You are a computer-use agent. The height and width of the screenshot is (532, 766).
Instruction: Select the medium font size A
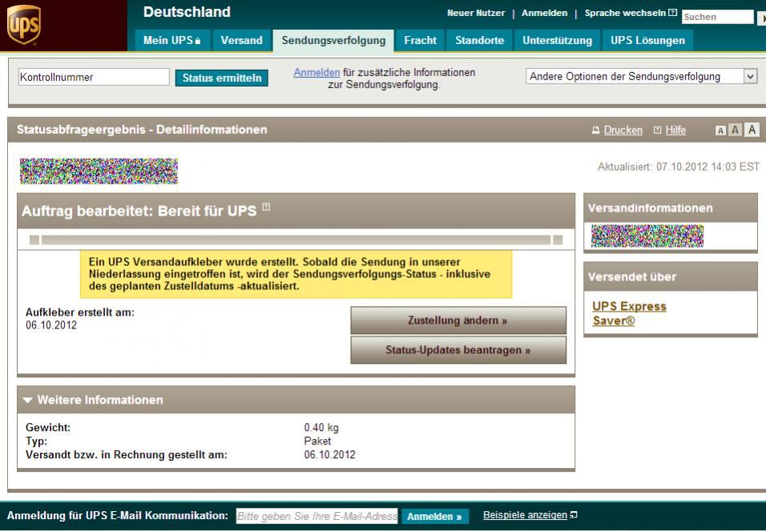[735, 130]
